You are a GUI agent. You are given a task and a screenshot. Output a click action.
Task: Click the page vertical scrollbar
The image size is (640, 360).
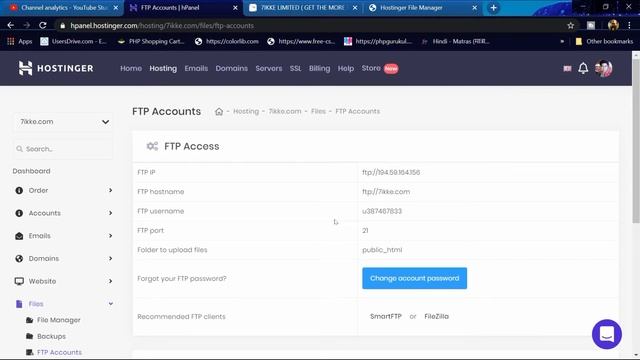point(636,141)
